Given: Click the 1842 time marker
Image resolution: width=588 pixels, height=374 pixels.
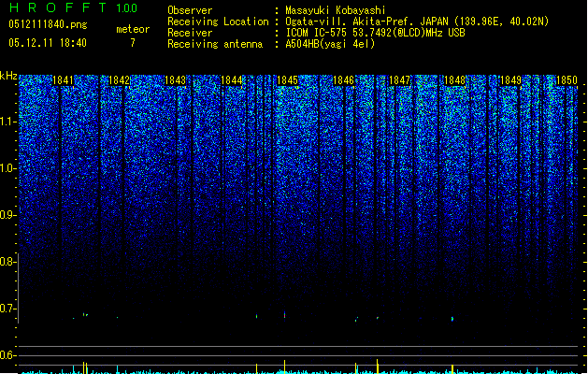Looking at the screenshot, I should click(119, 80).
